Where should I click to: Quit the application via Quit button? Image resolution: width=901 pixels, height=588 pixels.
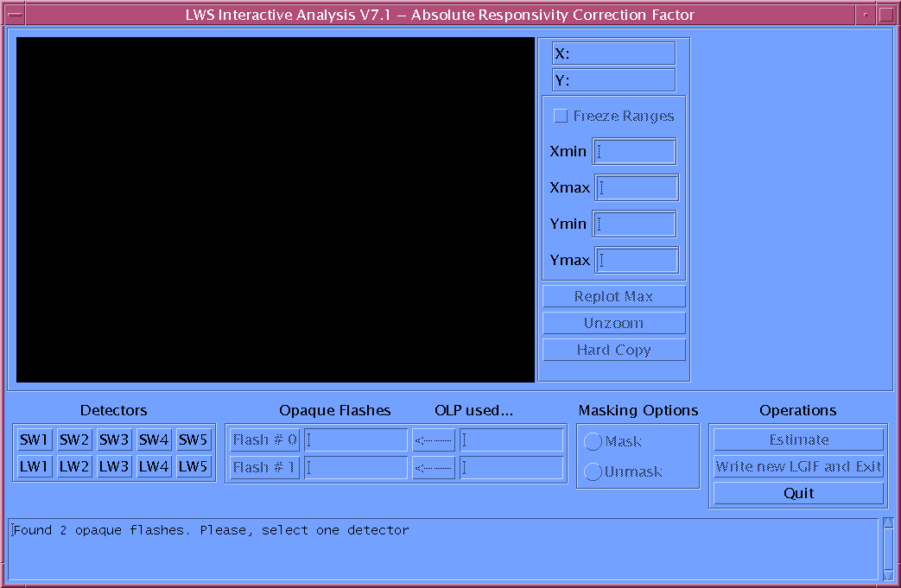point(798,493)
